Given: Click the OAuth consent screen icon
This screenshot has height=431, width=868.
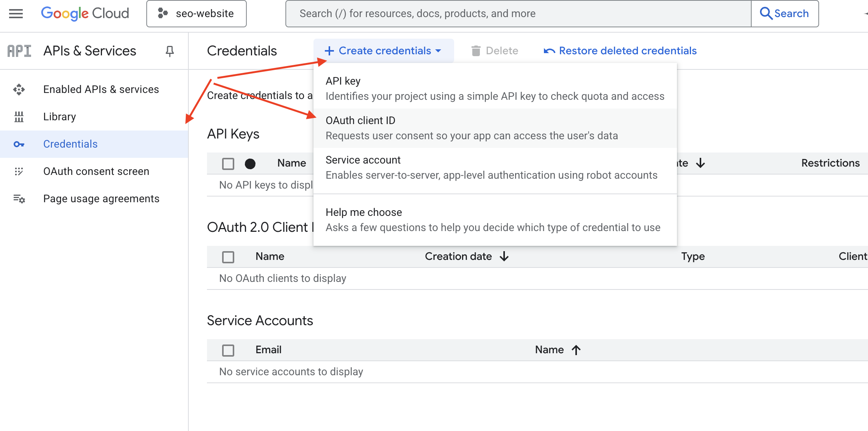Looking at the screenshot, I should pyautogui.click(x=19, y=171).
